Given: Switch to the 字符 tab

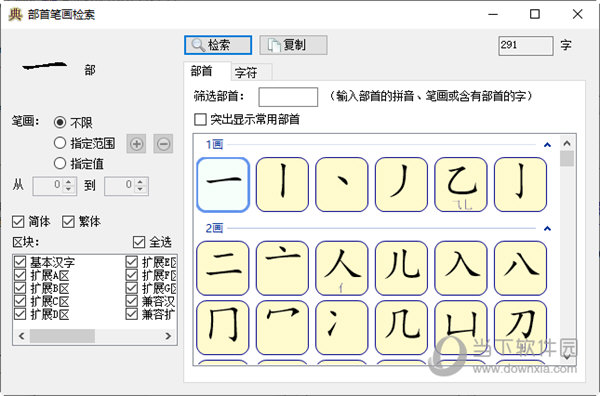Looking at the screenshot, I should (x=252, y=72).
